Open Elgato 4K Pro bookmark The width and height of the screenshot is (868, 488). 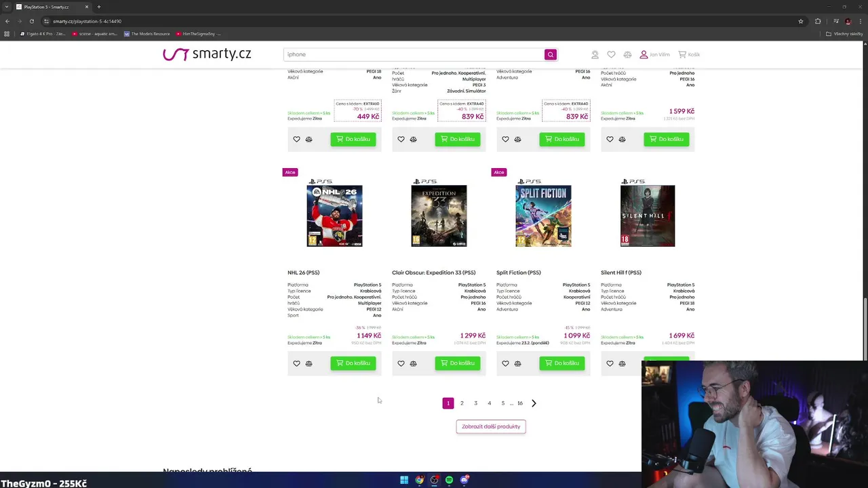click(43, 34)
